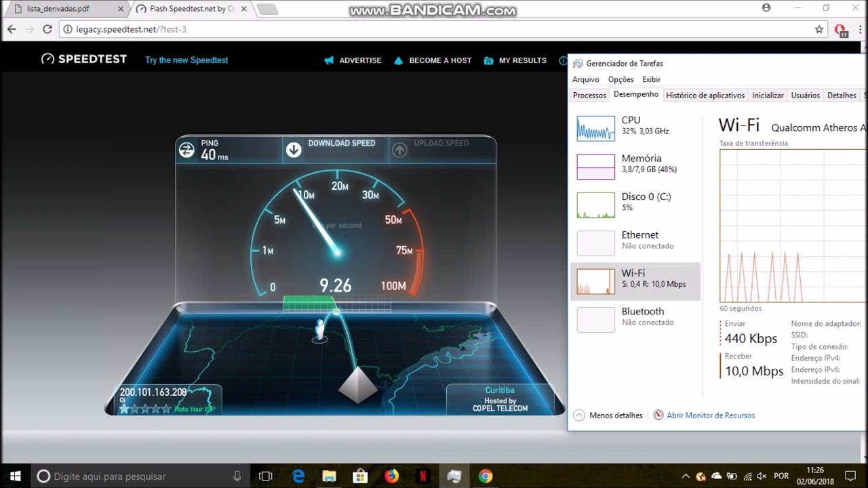This screenshot has width=868, height=488.
Task: Open Firefox from the taskbar
Action: click(x=391, y=476)
